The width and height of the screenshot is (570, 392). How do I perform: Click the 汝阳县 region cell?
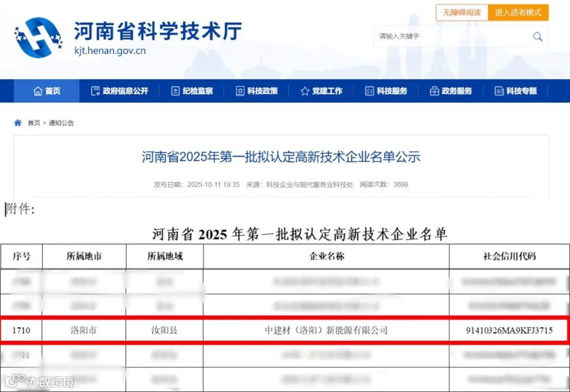click(164, 330)
